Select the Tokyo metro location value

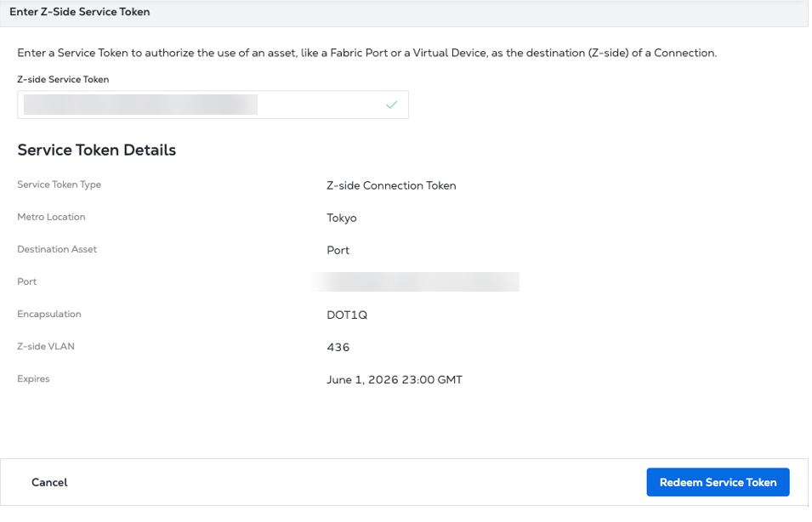click(x=341, y=218)
